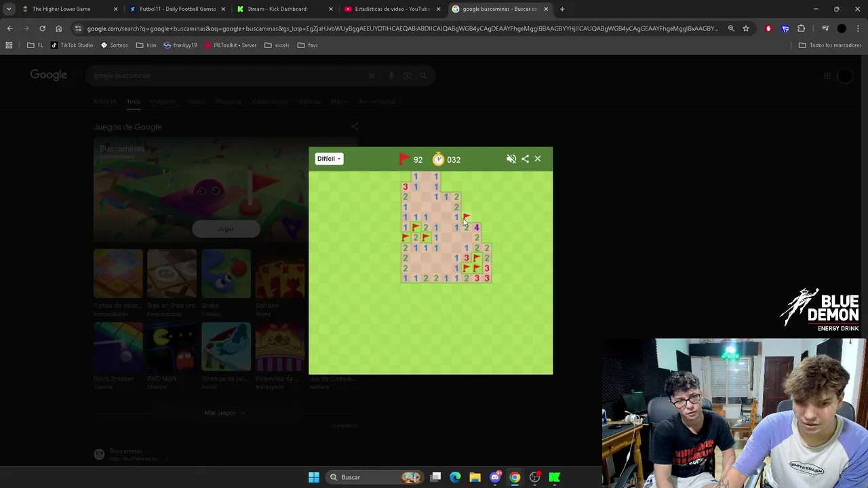Open the excels bookmark folder
868x488 pixels.
click(x=277, y=45)
